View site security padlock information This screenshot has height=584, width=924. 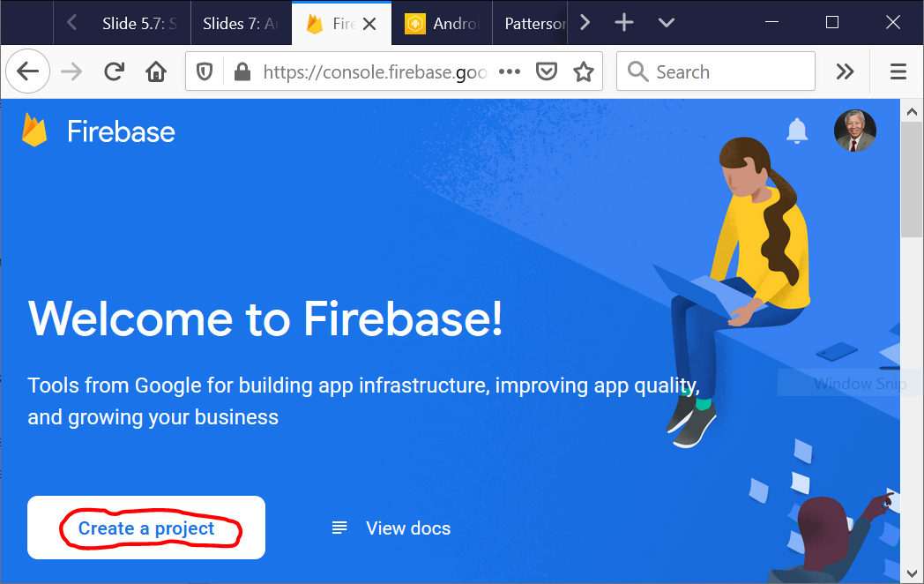pyautogui.click(x=242, y=72)
